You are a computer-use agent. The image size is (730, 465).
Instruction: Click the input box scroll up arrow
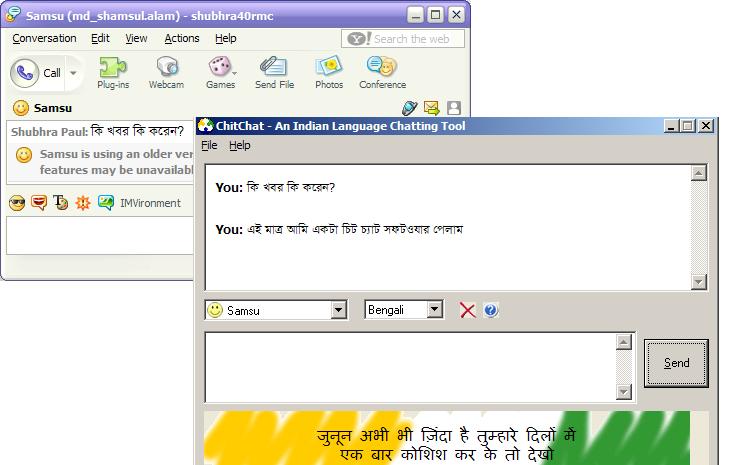pyautogui.click(x=623, y=342)
